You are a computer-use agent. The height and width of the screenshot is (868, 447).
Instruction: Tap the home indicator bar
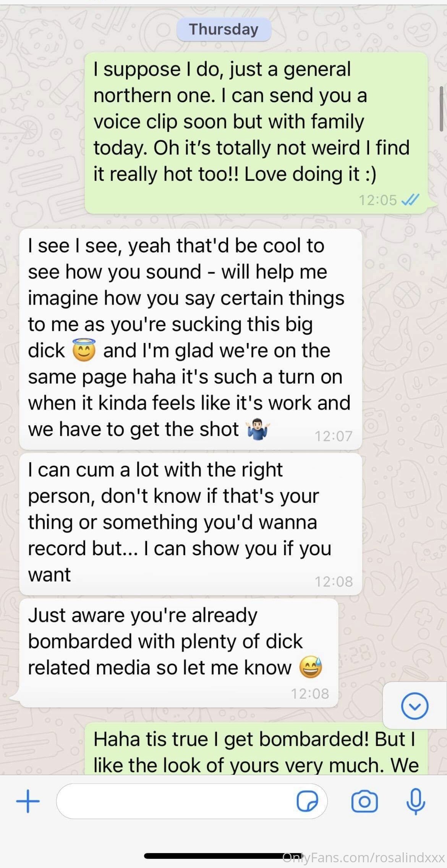click(223, 856)
